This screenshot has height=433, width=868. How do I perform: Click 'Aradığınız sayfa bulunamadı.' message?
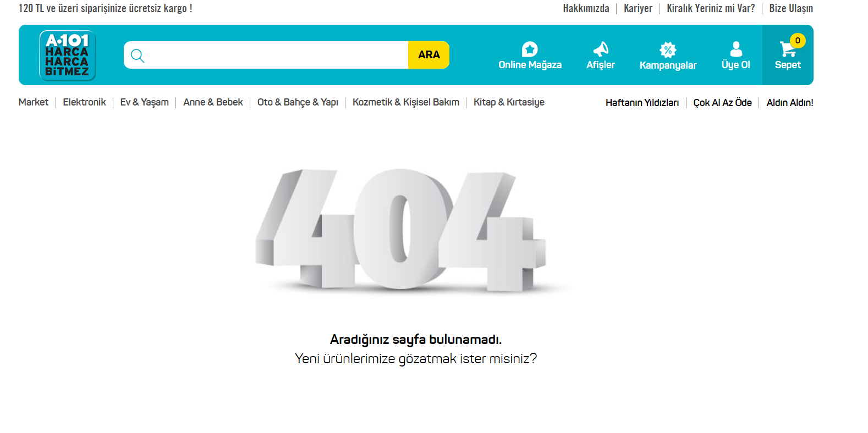pyautogui.click(x=416, y=340)
